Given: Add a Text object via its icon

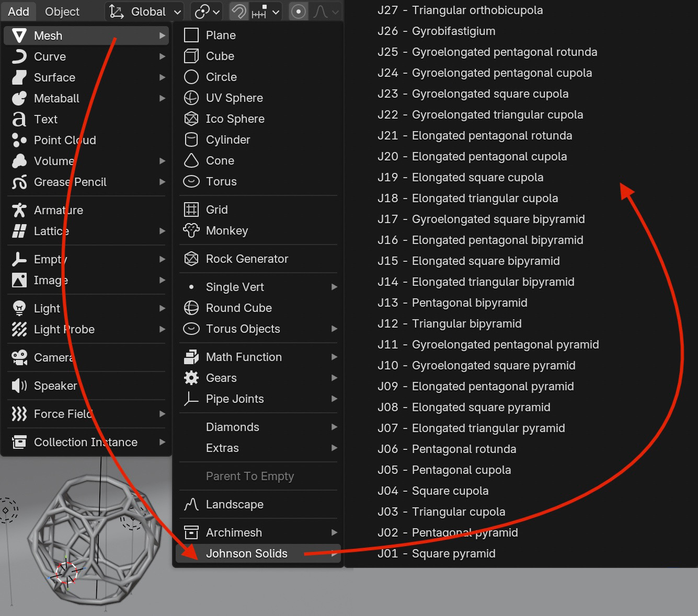Looking at the screenshot, I should pyautogui.click(x=19, y=119).
